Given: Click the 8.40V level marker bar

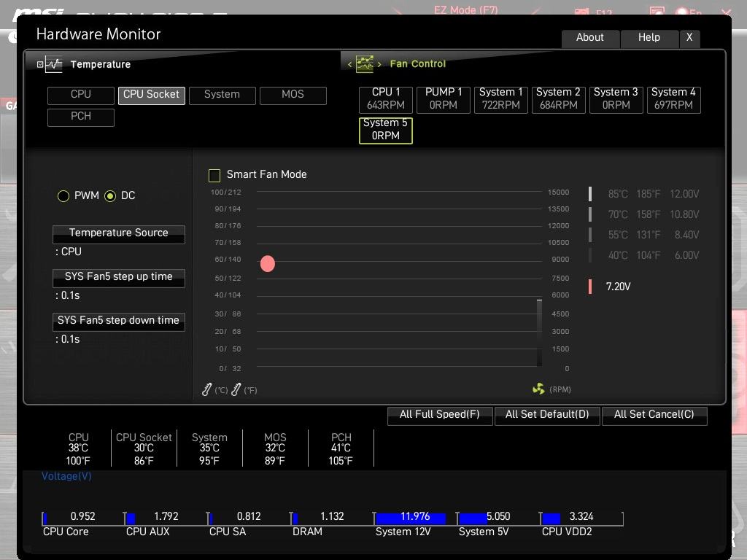Looking at the screenshot, I should point(590,235).
